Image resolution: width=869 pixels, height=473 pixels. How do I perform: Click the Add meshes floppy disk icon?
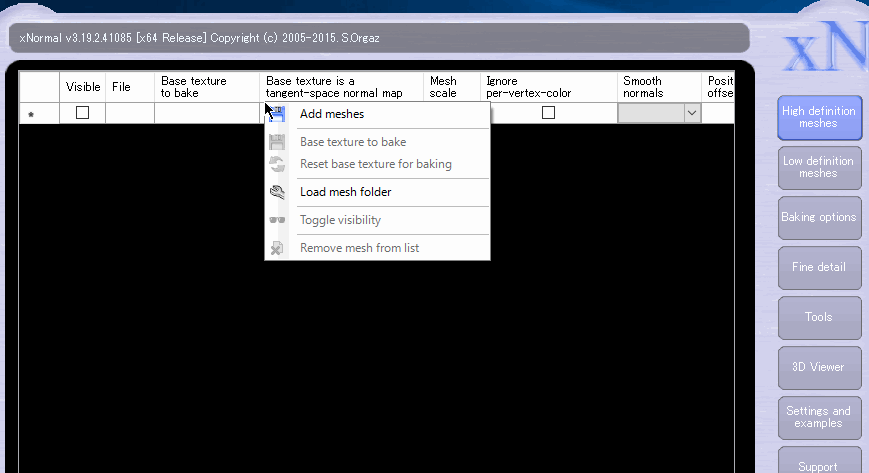tap(277, 114)
